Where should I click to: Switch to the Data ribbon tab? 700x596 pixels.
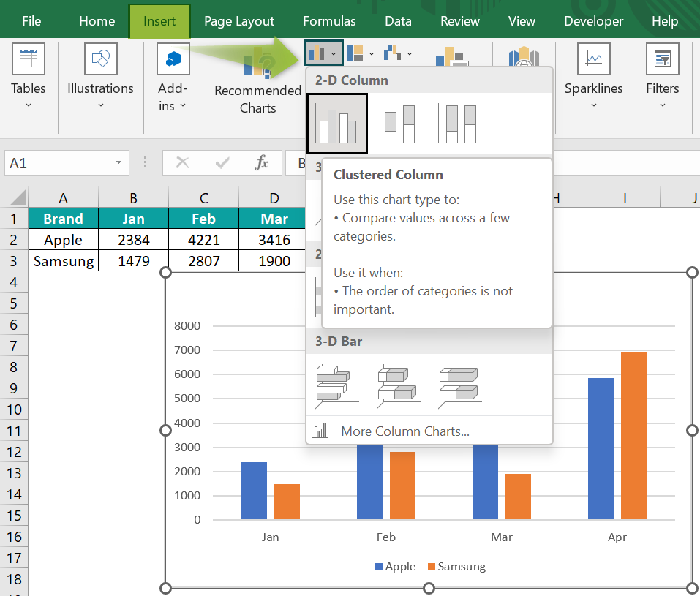coord(398,20)
